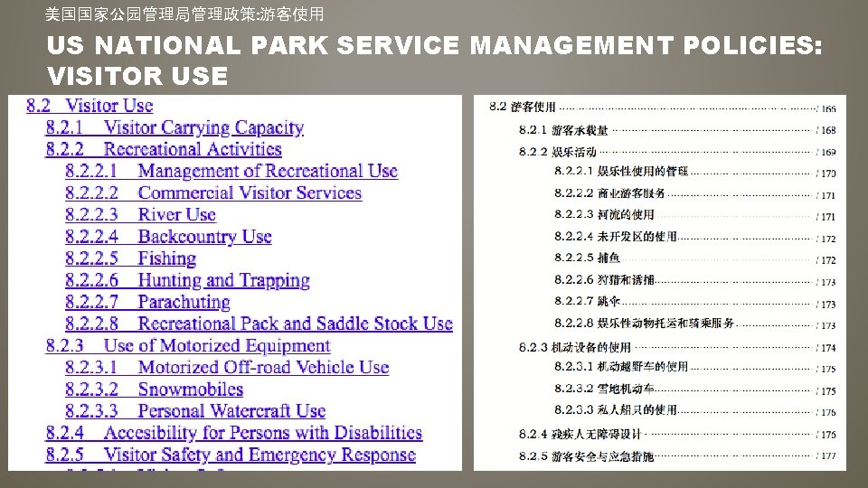Click page number 168 beside 8.2.1 游客承载量
This screenshot has width=868, height=488.
coord(829,130)
